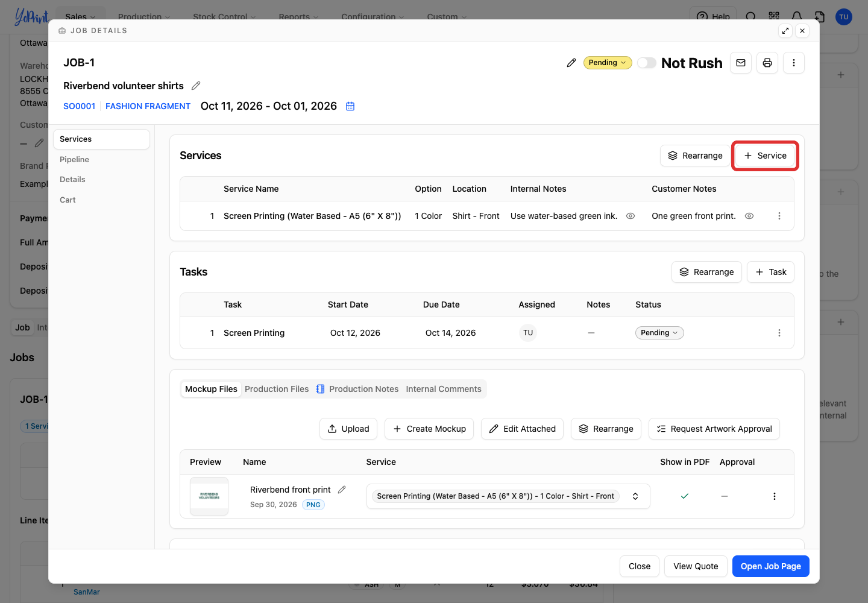Switch to the Production Files tab

tap(277, 389)
